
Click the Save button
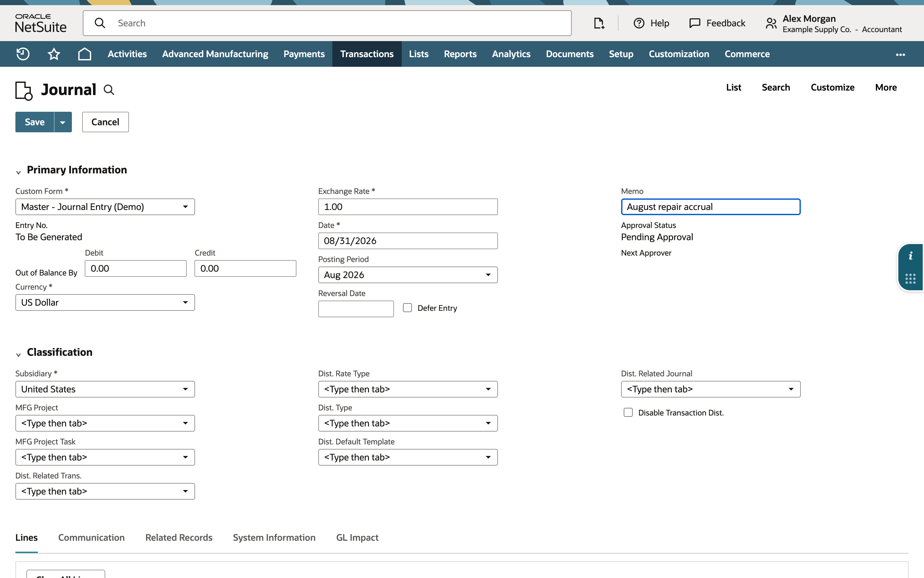coord(35,122)
